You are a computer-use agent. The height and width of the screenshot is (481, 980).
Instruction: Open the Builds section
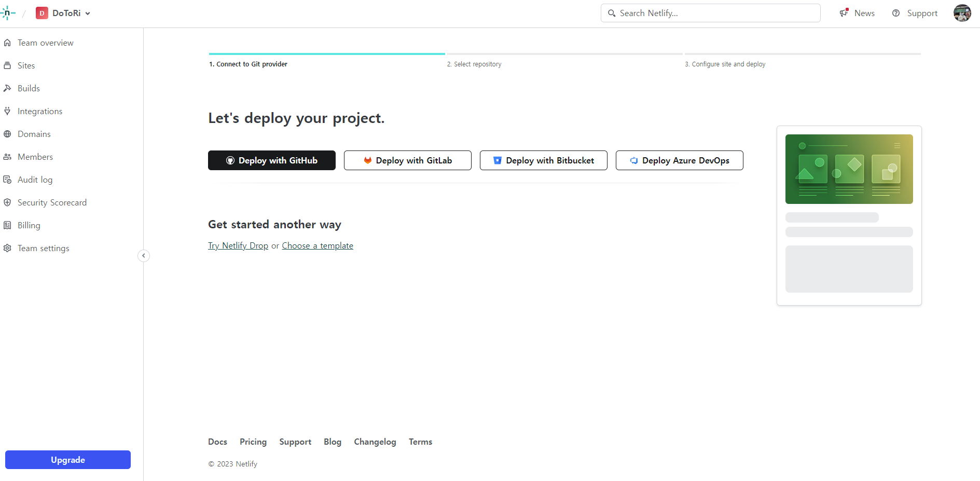point(29,88)
